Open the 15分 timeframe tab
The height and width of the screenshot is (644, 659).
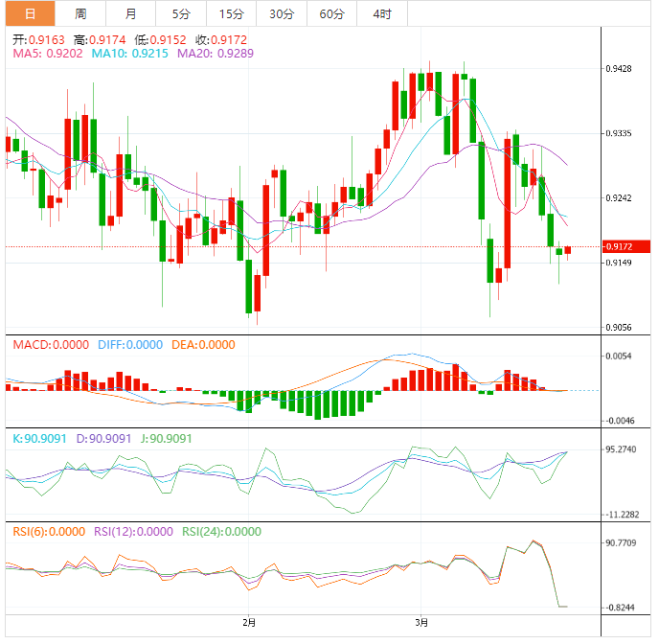[x=232, y=13]
